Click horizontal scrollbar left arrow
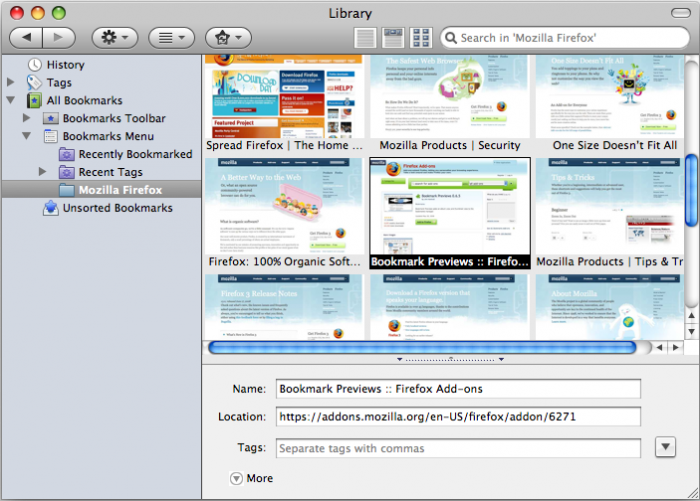The image size is (700, 501). pyautogui.click(x=659, y=347)
